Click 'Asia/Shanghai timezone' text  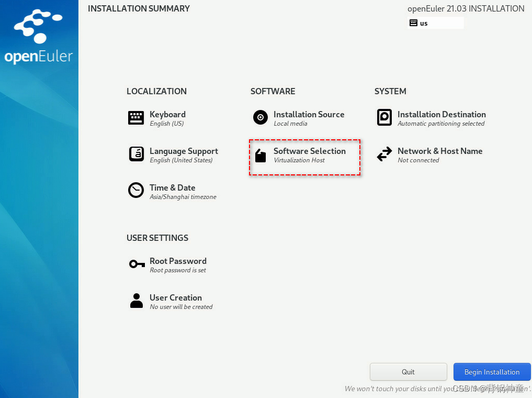coord(183,197)
